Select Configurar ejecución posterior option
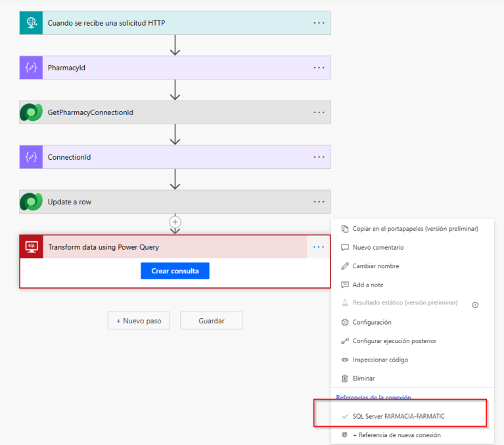The height and width of the screenshot is (445, 504). 413,341
